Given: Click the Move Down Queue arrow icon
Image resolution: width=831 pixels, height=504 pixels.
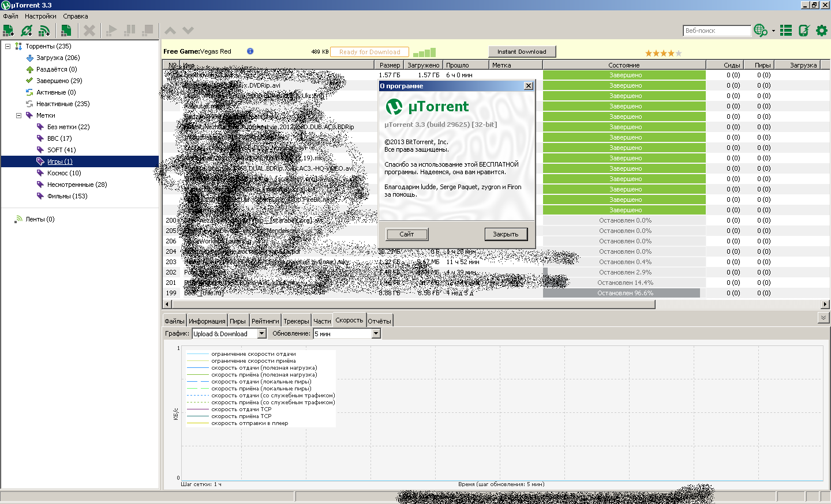Looking at the screenshot, I should pyautogui.click(x=188, y=31).
